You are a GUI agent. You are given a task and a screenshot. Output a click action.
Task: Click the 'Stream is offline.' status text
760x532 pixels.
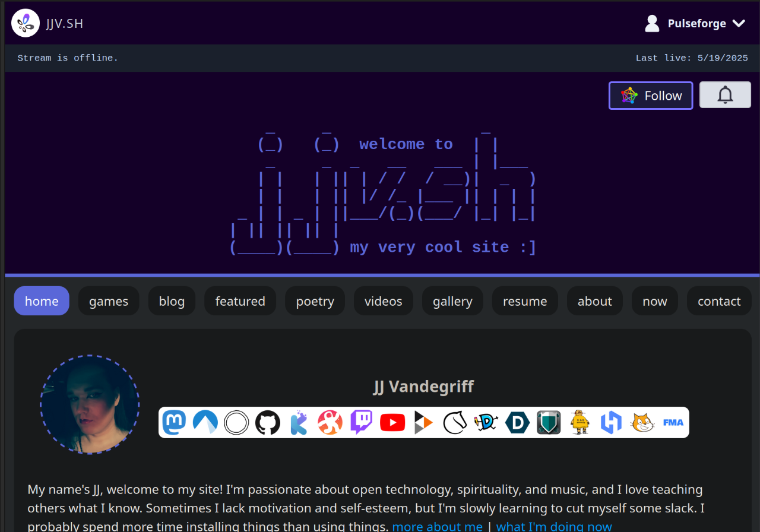tap(68, 58)
